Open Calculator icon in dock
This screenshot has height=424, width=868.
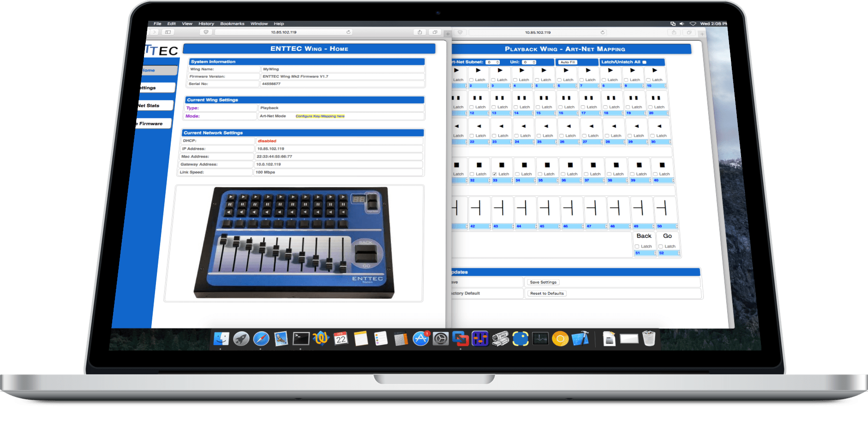pyautogui.click(x=401, y=339)
